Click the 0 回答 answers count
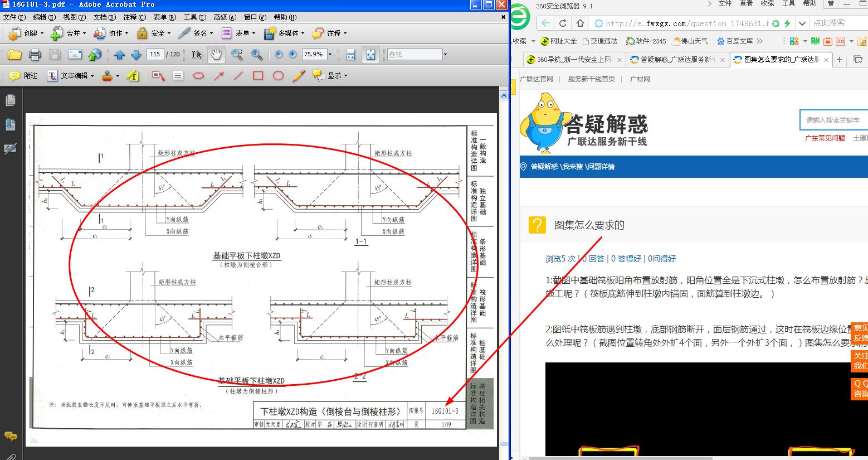This screenshot has height=460, width=868. tap(593, 259)
